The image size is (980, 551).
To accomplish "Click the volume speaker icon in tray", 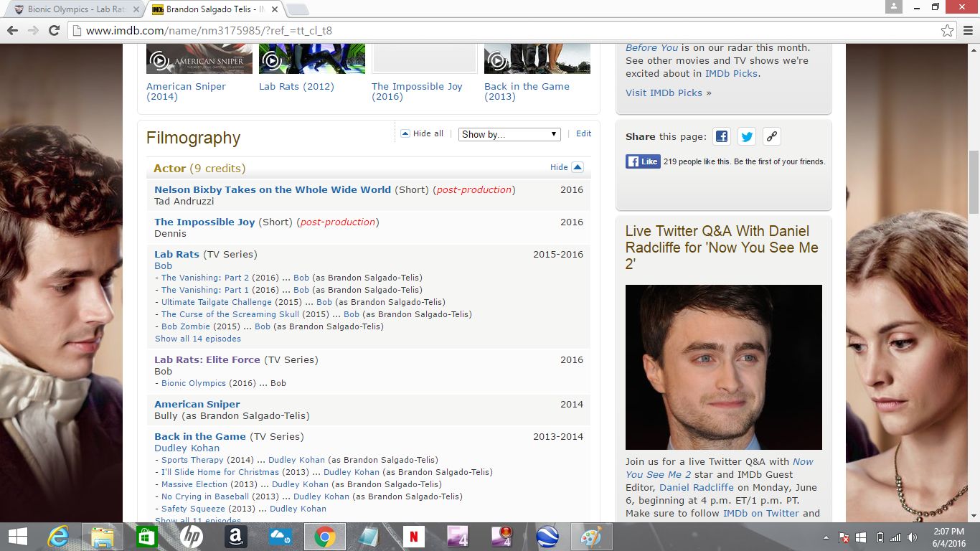I will (912, 537).
